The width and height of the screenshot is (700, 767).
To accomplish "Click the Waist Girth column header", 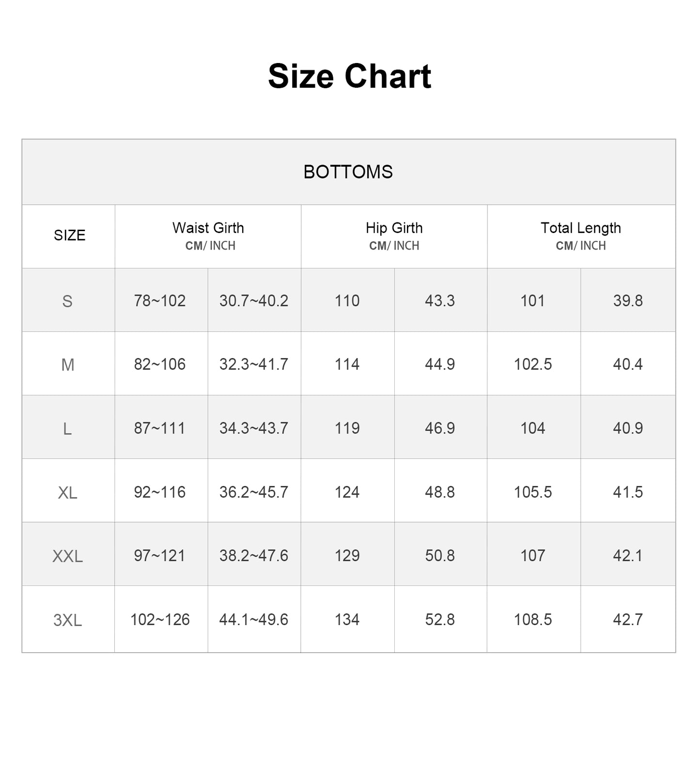I will pos(208,228).
